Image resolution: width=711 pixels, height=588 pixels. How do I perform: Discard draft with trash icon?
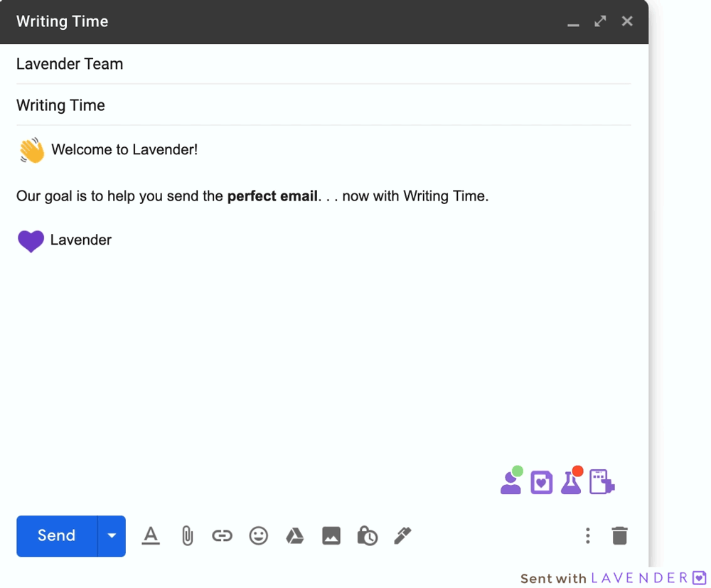(x=619, y=536)
